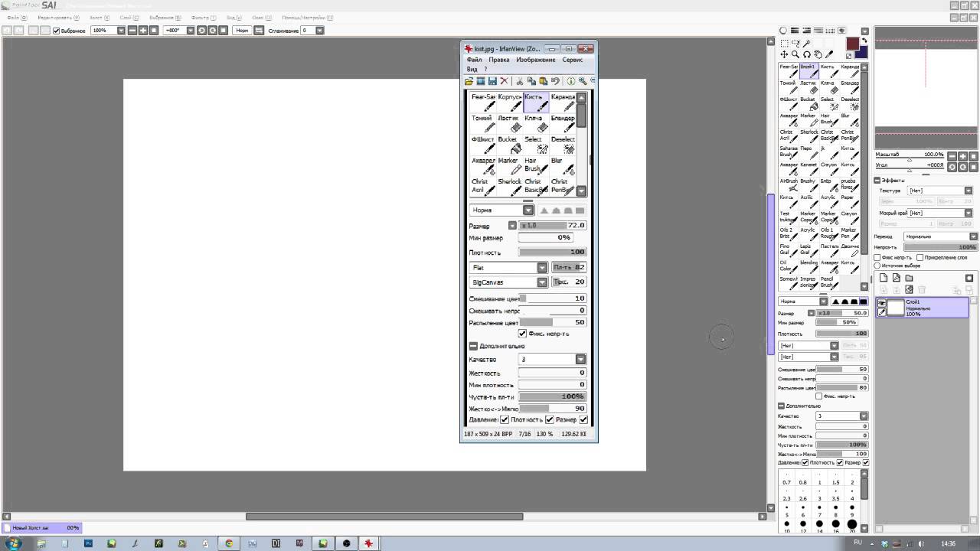The image size is (980, 551).
Task: Adjust the Непроз-ть layer opacity slider
Action: (x=940, y=247)
